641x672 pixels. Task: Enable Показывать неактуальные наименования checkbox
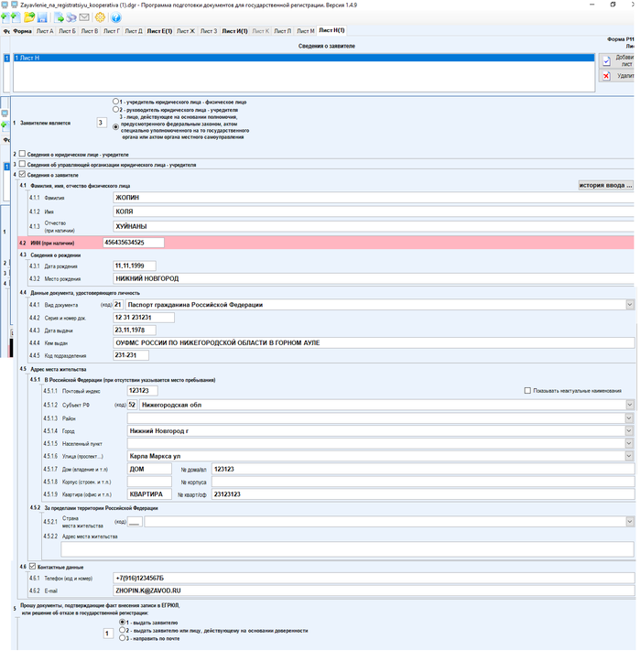527,390
